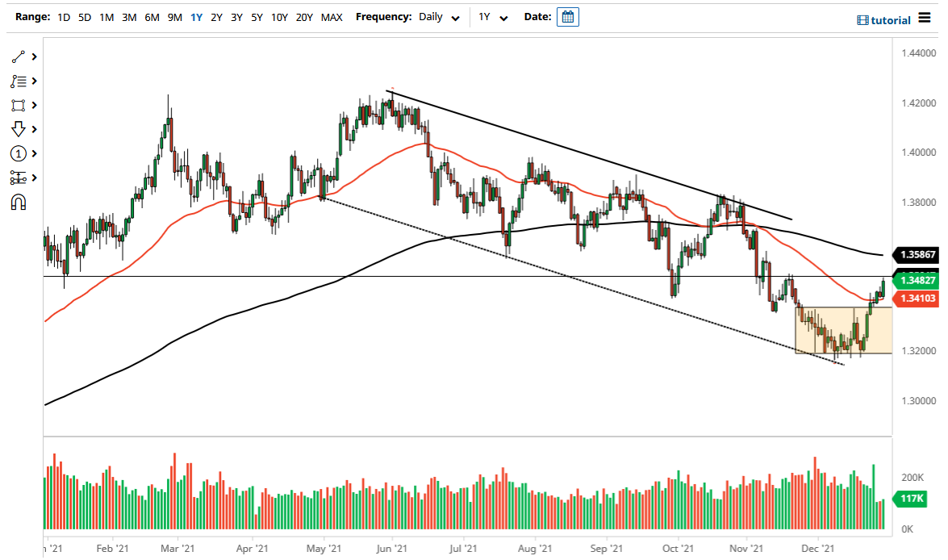This screenshot has height=560, width=948.
Task: Click the green 1.34827 price label
Action: tap(917, 280)
